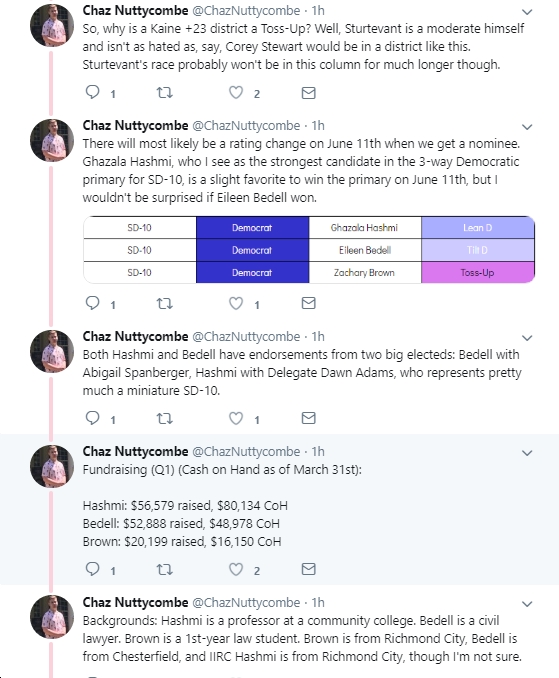Reply to the June 11th rating change tweet
559x678 pixels.
point(93,303)
